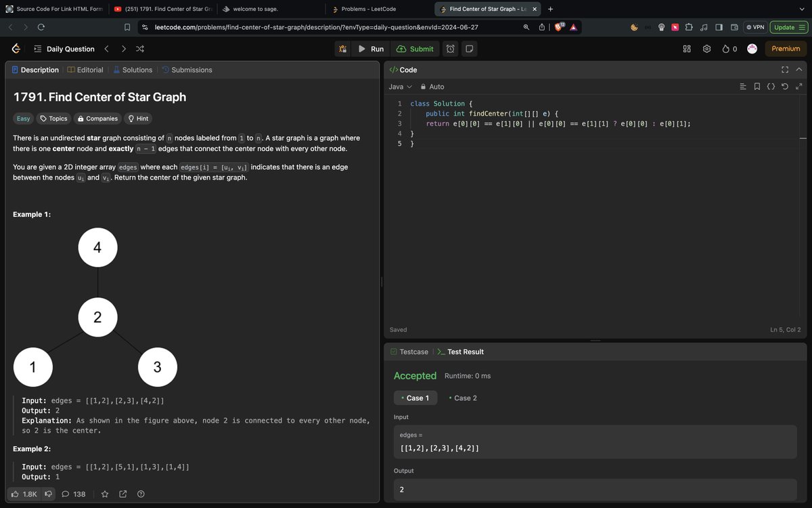The image size is (812, 508).
Task: Click the address bar URL
Action: (x=317, y=27)
